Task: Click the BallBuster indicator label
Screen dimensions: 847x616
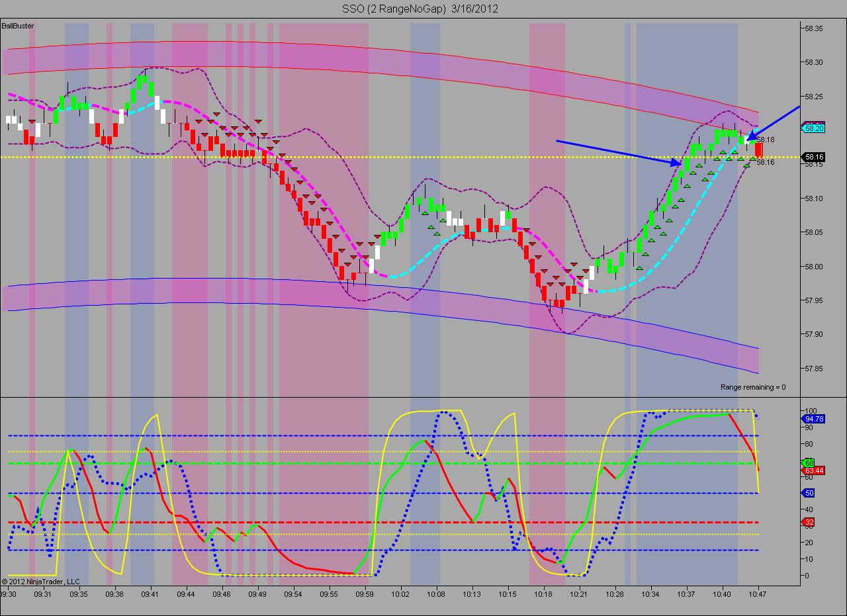Action: coord(18,26)
